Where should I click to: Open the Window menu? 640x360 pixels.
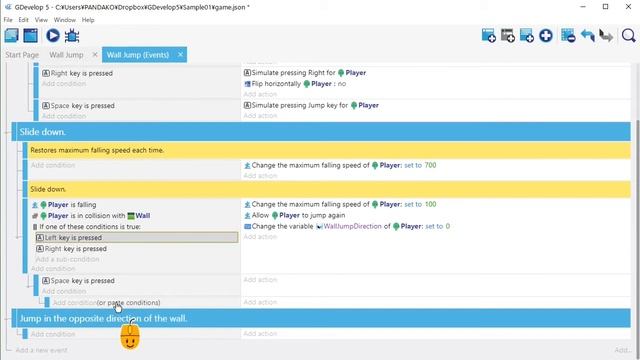[64, 20]
